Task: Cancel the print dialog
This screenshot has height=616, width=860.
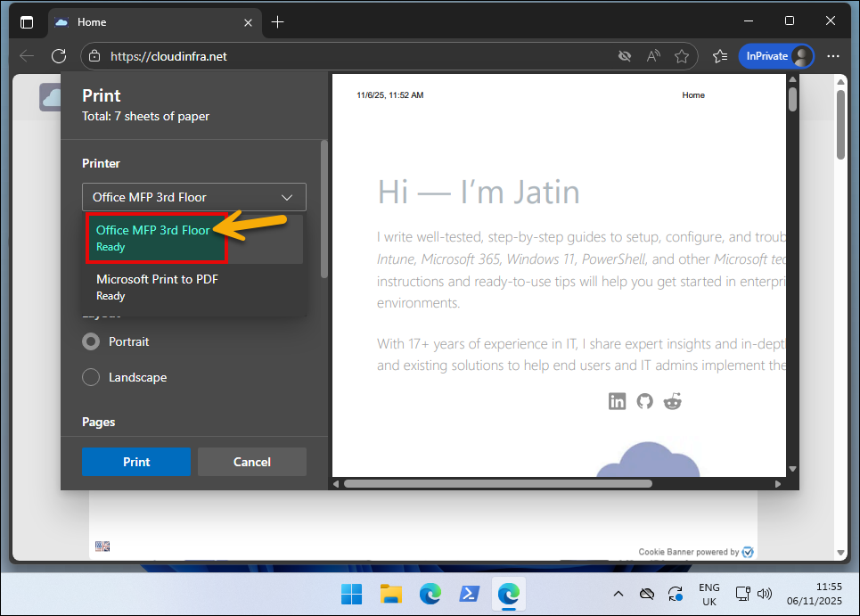Action: tap(252, 462)
